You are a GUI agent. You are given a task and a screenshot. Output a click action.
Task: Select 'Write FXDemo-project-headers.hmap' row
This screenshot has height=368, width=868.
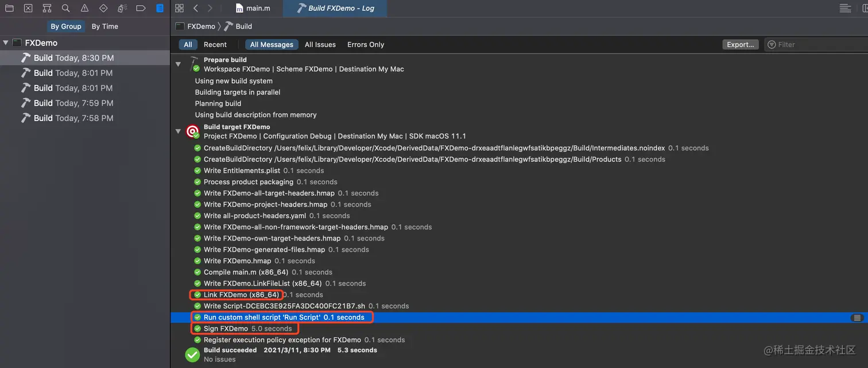click(520, 204)
